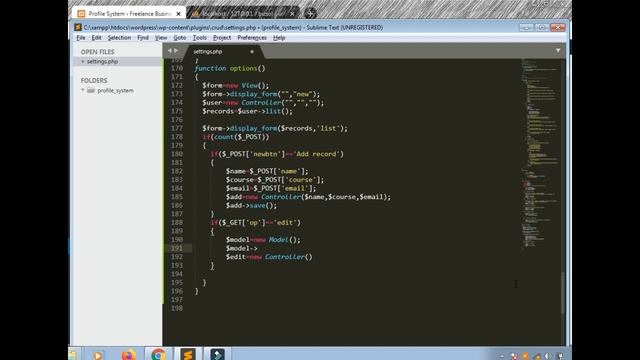Open the Selection menu
This screenshot has width=640, height=360.
119,38
